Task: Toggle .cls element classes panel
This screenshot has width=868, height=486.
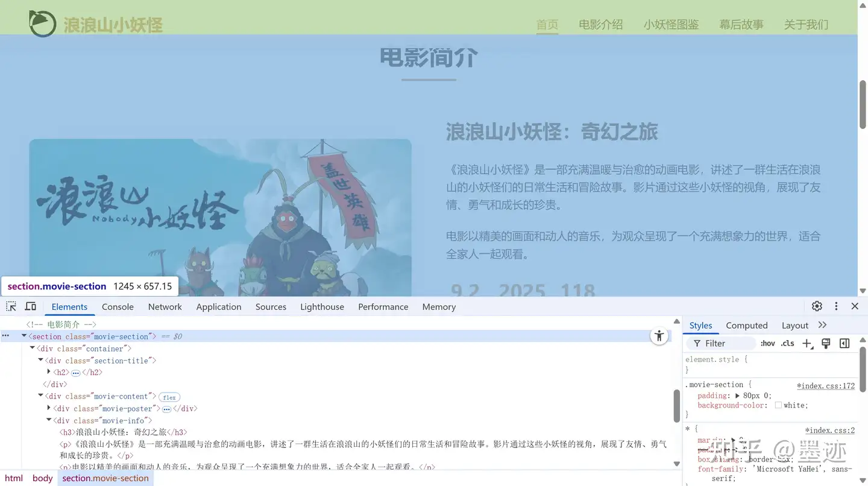Action: click(x=787, y=343)
